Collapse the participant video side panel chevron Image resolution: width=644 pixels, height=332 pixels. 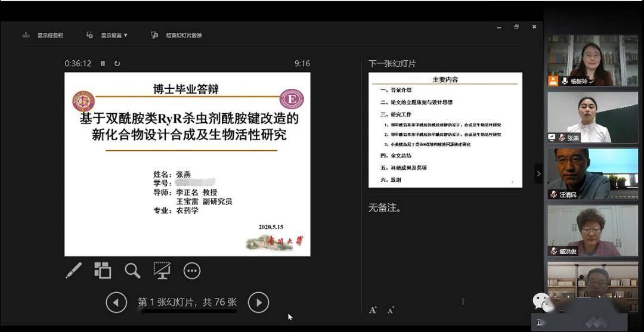pyautogui.click(x=538, y=173)
